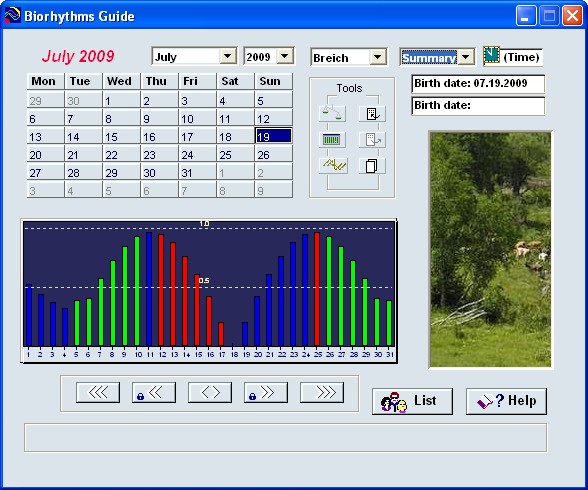Expand the Summary view dropdown
Screen dimensions: 588x490
(466, 57)
